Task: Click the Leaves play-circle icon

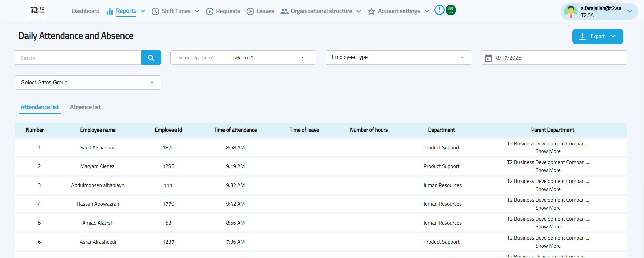Action: pos(250,12)
